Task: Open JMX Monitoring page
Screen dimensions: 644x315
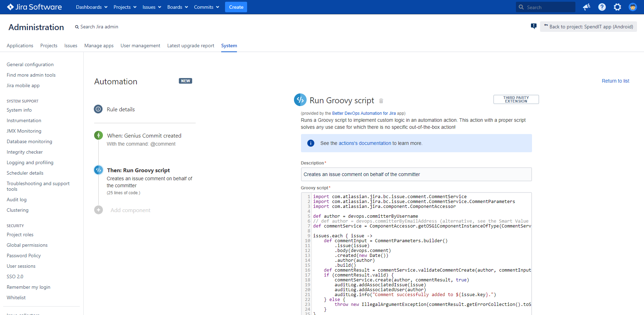Action: (24, 131)
